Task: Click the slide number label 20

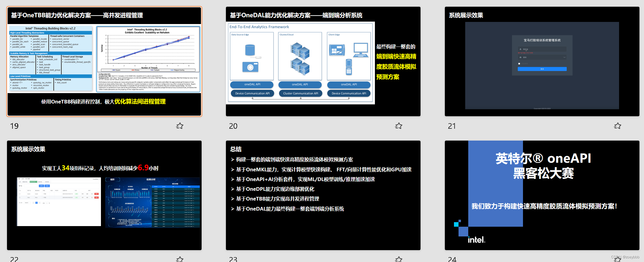Action: pos(233,126)
